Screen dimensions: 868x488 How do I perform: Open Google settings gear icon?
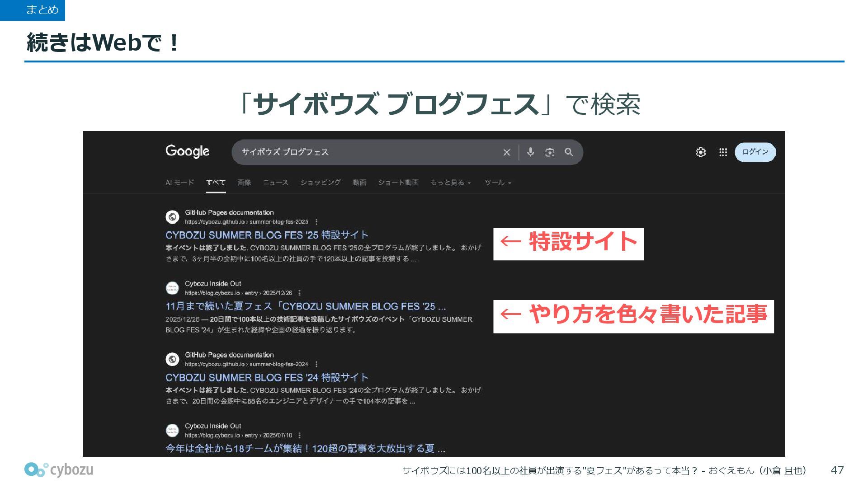(701, 152)
